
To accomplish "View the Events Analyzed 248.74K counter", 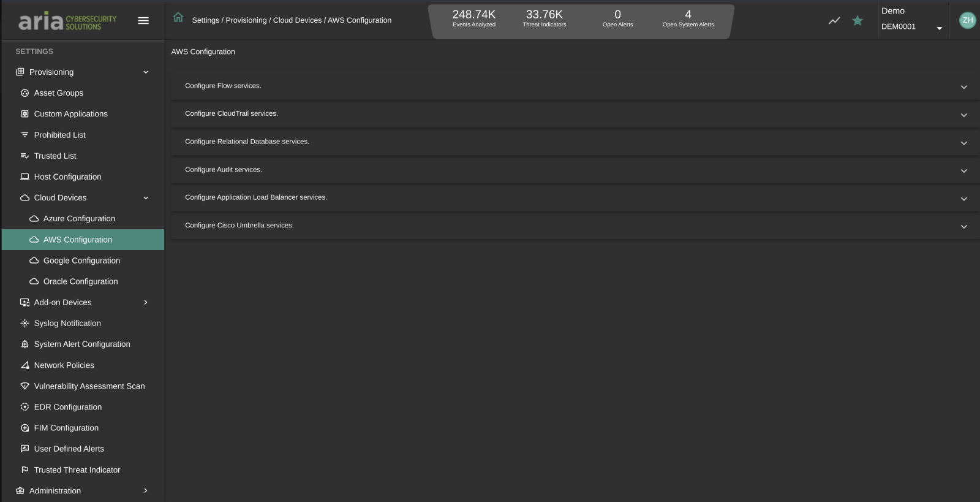I will pos(474,18).
